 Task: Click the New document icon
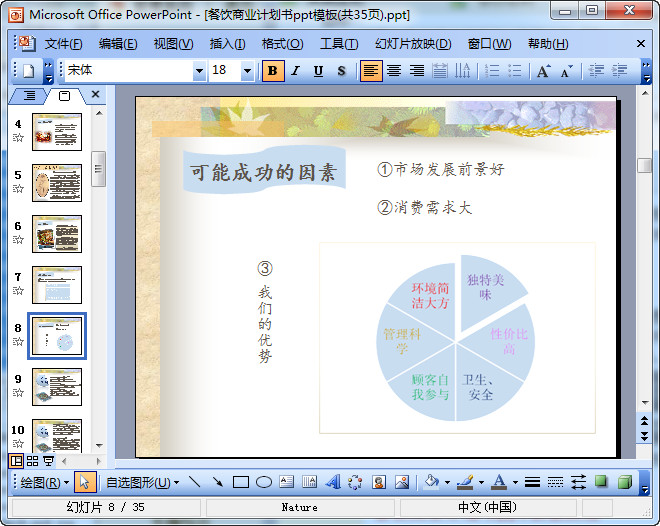pos(28,70)
